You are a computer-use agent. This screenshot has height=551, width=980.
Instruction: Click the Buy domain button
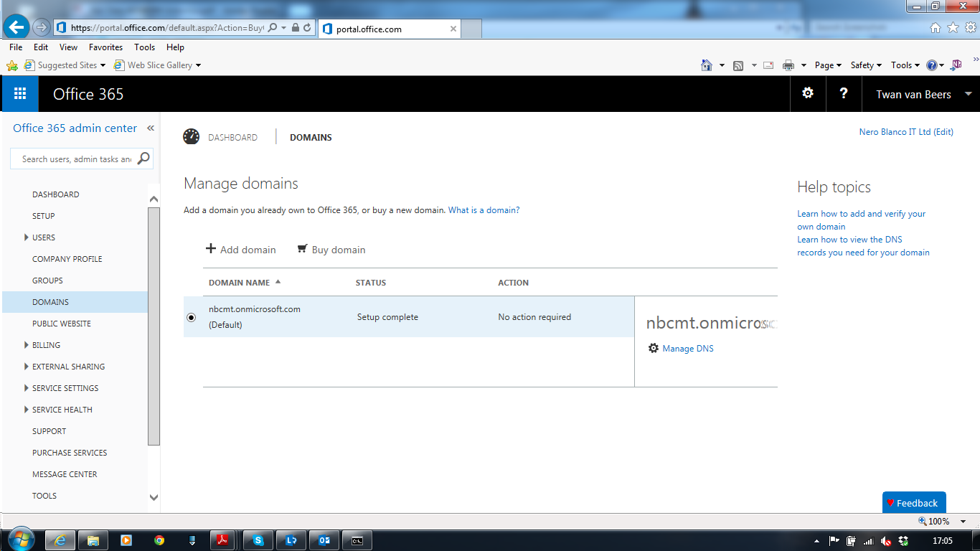[331, 249]
